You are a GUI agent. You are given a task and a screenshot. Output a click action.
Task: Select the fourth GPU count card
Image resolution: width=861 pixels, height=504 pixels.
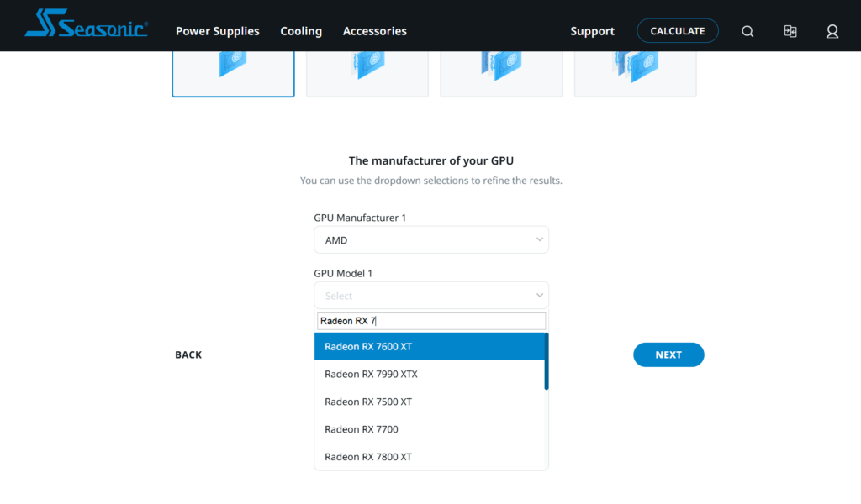coord(636,73)
